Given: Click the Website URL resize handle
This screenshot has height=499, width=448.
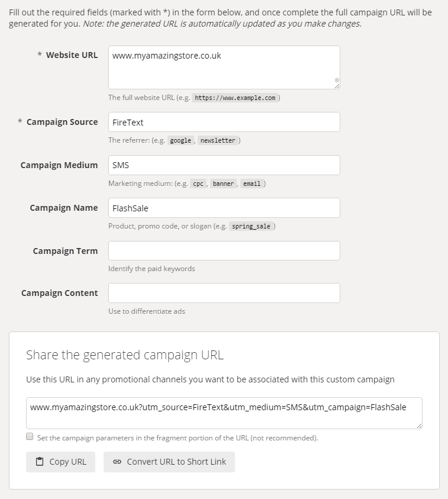Looking at the screenshot, I should [337, 86].
